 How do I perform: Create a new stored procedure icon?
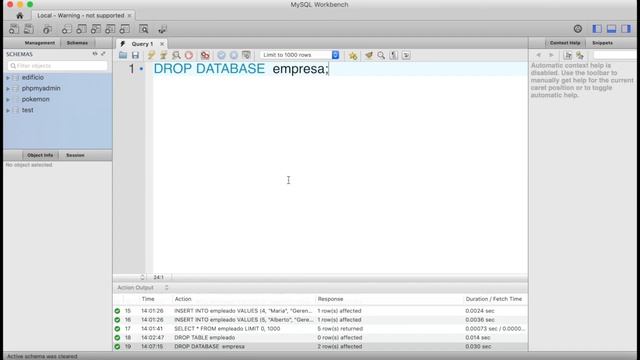[x=110, y=29]
